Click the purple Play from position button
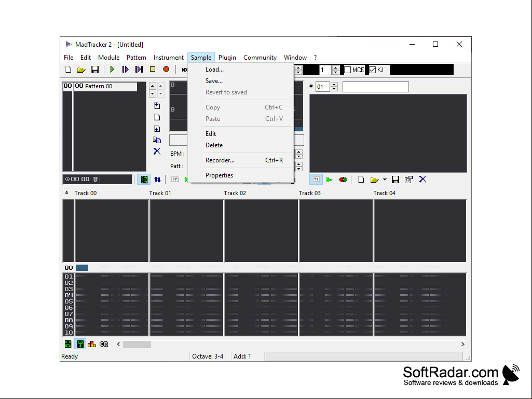This screenshot has width=532, height=399. coord(139,70)
